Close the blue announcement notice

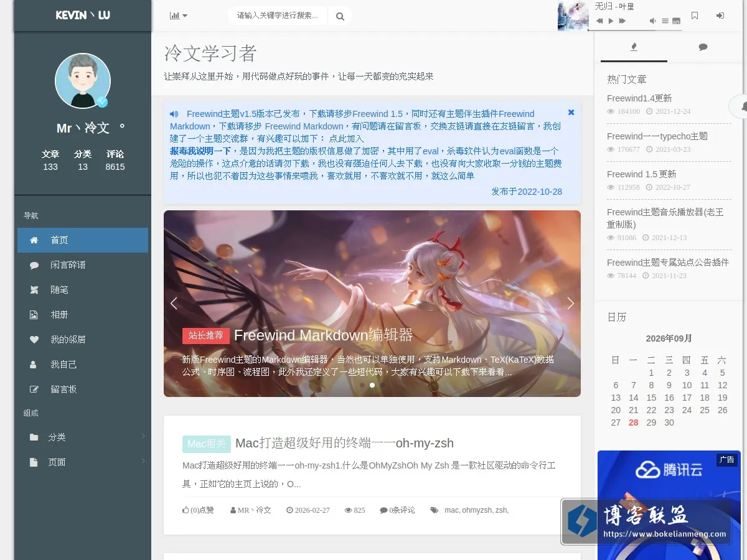571,113
